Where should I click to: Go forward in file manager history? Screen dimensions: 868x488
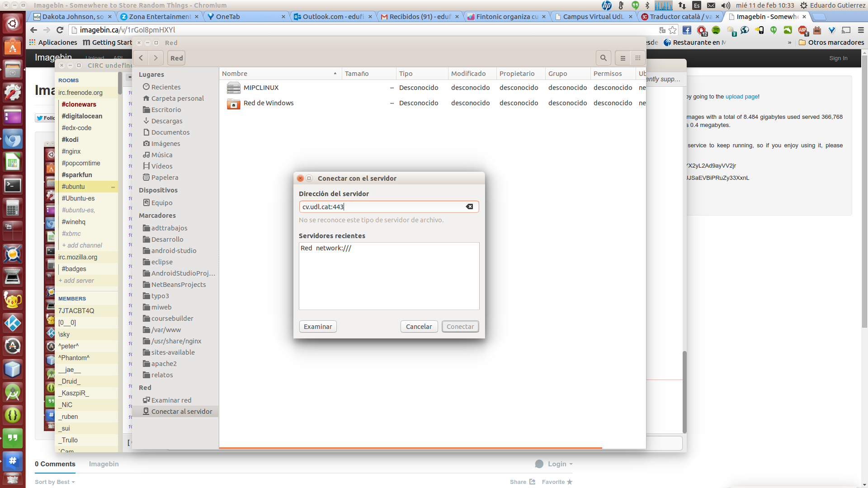click(156, 58)
